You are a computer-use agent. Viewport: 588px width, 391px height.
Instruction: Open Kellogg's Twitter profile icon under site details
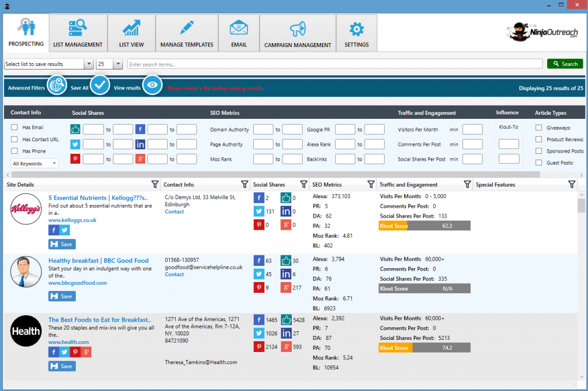(64, 230)
